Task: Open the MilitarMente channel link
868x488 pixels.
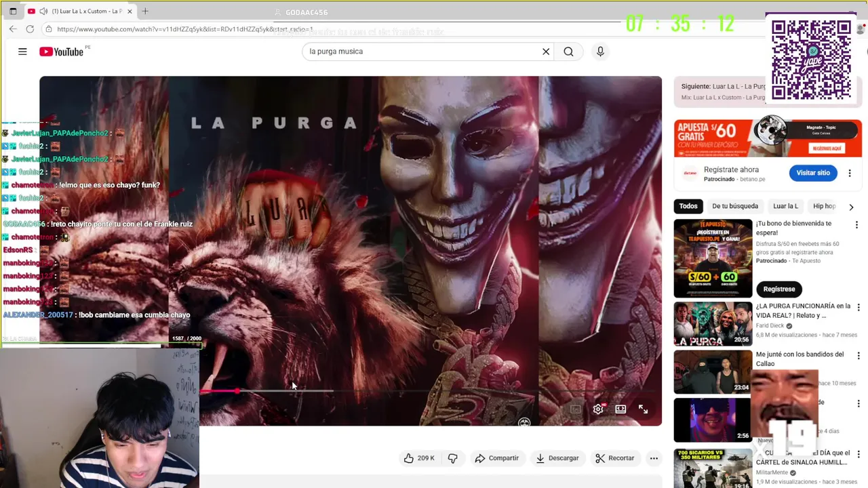Action: tap(772, 472)
